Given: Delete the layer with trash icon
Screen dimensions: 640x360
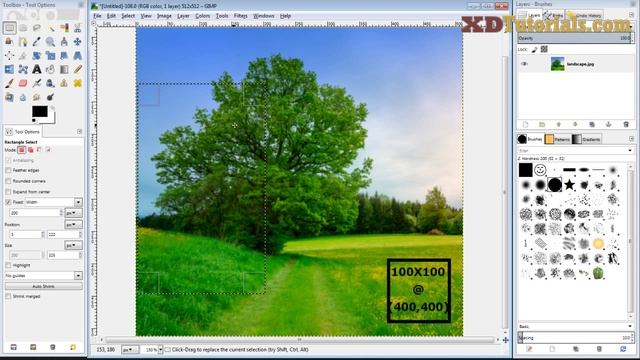Looking at the screenshot, I should pyautogui.click(x=626, y=124).
